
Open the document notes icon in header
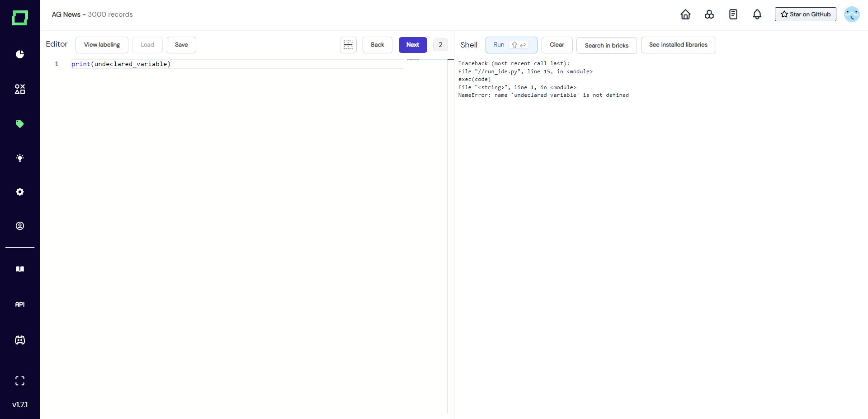click(733, 14)
